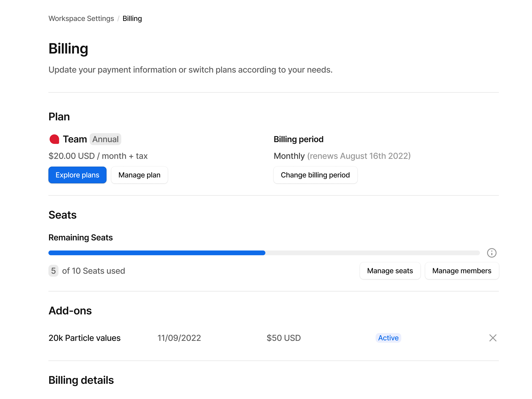Image resolution: width=532 pixels, height=399 pixels.
Task: Click the Annual badge next to Team
Action: pyautogui.click(x=105, y=139)
